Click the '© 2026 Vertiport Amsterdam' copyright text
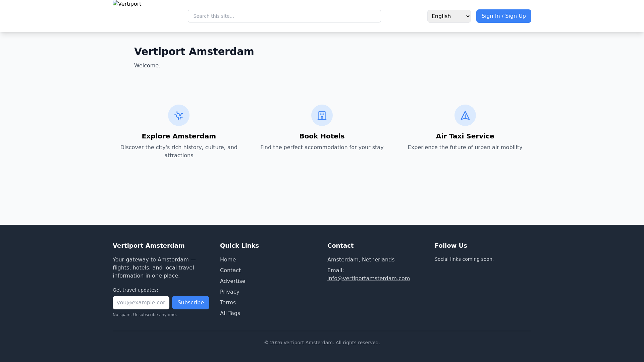 [x=322, y=343]
